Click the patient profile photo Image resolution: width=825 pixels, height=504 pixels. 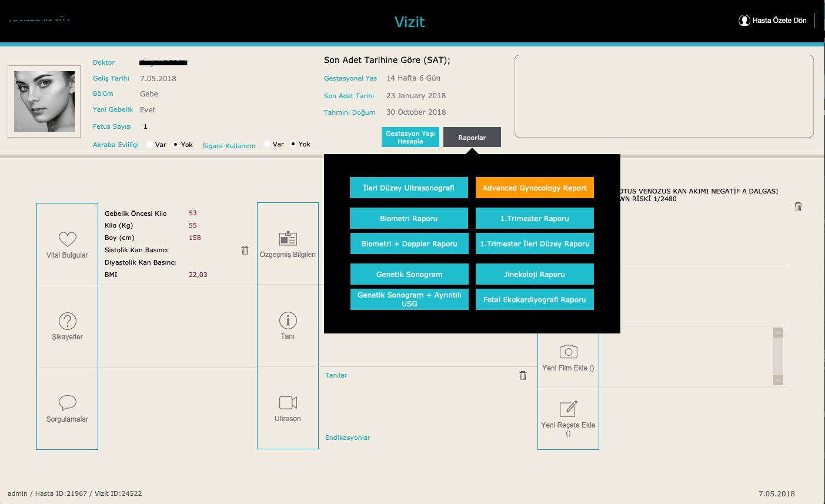pyautogui.click(x=44, y=101)
